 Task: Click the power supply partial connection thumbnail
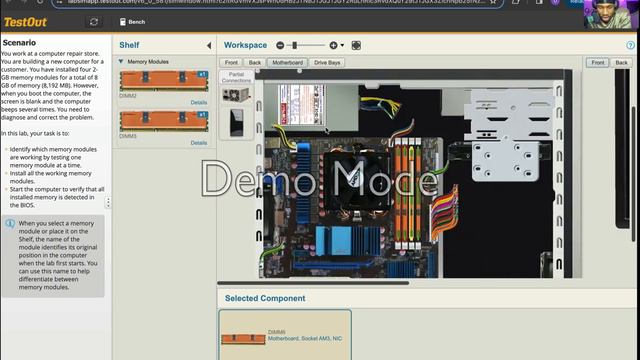[x=236, y=96]
